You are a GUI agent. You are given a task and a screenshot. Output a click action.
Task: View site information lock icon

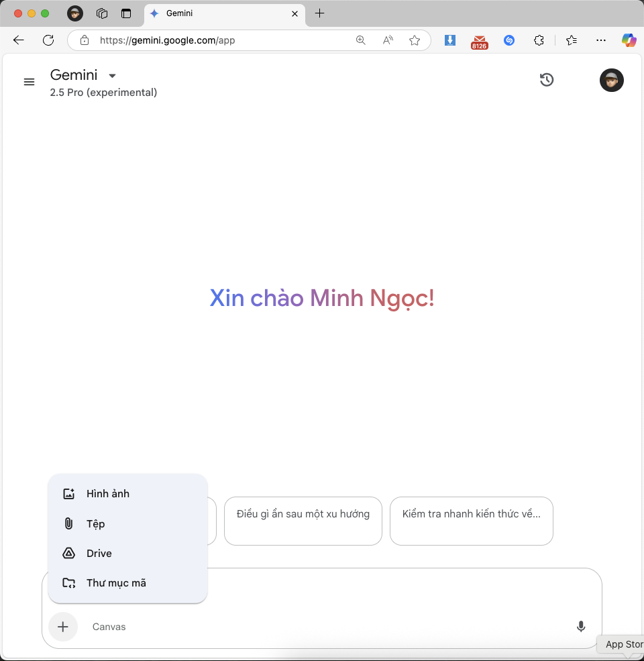pos(85,40)
